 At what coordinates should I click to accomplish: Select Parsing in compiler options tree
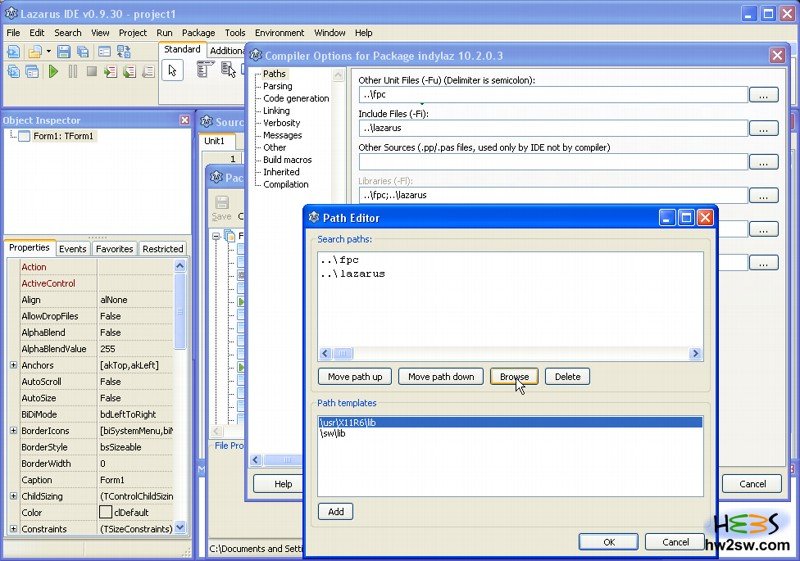278,86
